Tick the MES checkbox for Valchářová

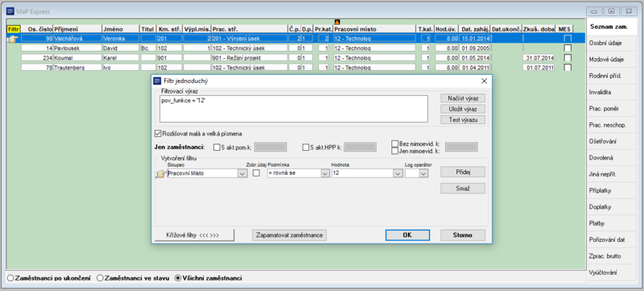[568, 38]
